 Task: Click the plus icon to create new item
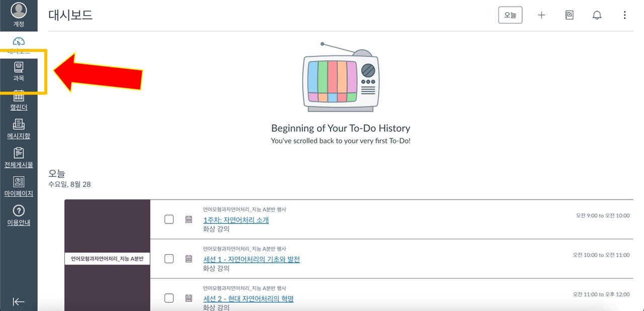pyautogui.click(x=541, y=15)
